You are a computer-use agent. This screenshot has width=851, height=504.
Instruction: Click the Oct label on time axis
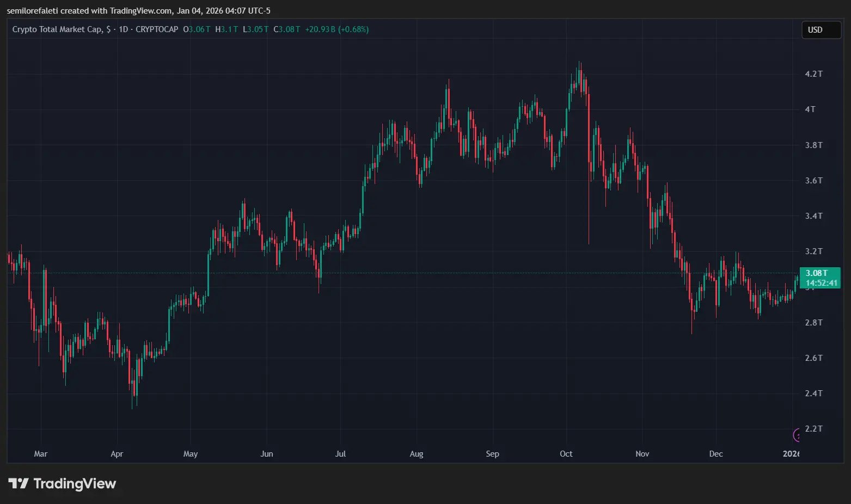tap(566, 454)
